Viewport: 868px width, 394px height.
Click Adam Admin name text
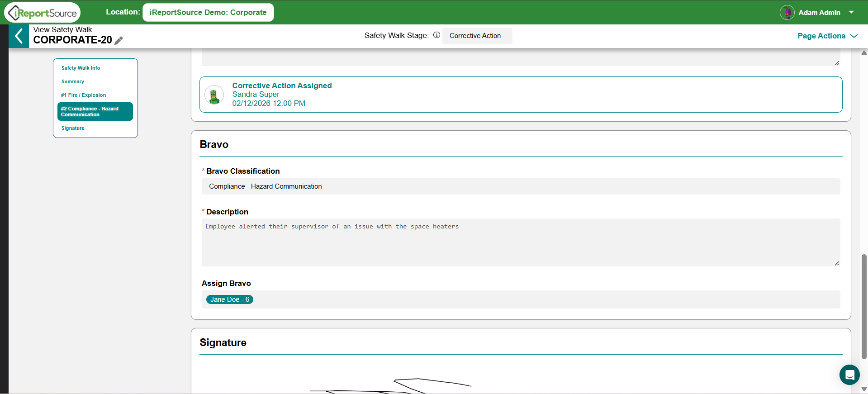[819, 13]
